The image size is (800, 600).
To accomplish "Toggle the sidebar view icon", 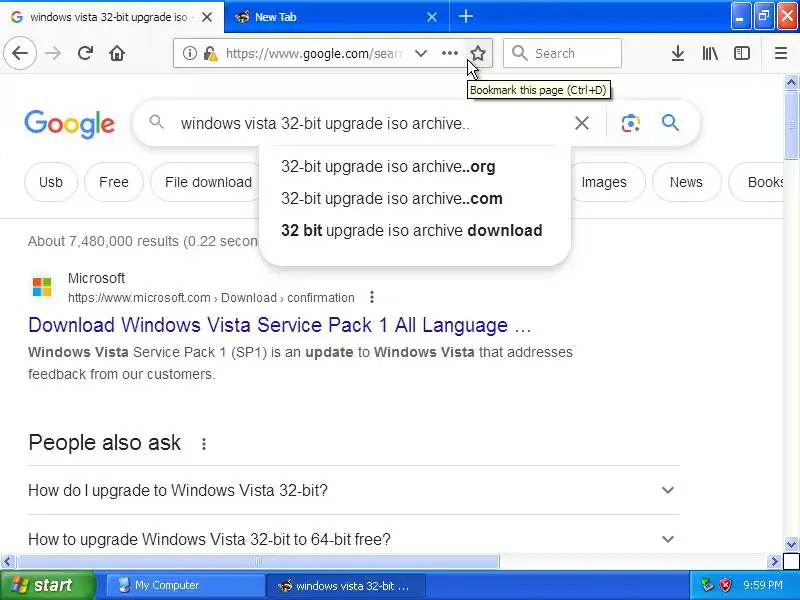I will coord(742,53).
